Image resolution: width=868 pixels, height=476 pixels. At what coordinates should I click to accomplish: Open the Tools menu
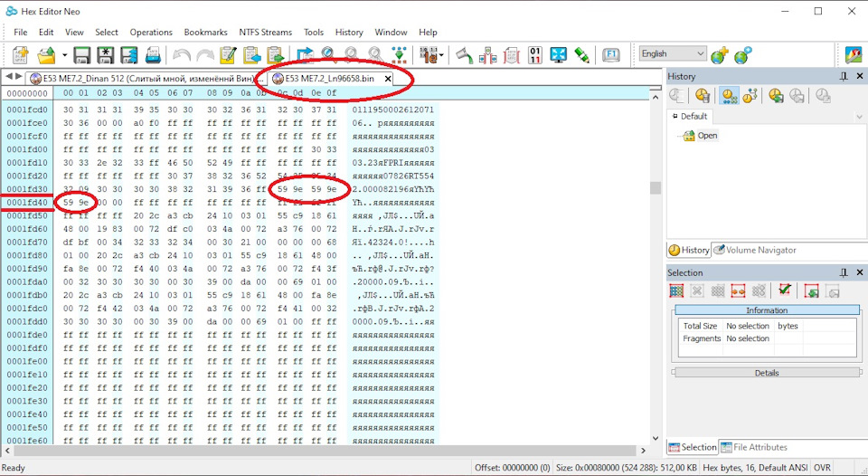314,33
